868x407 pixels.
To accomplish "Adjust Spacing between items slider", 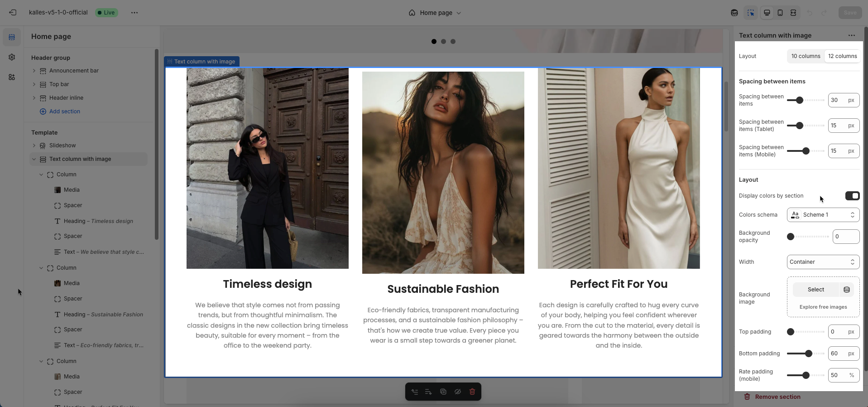I will pyautogui.click(x=806, y=100).
